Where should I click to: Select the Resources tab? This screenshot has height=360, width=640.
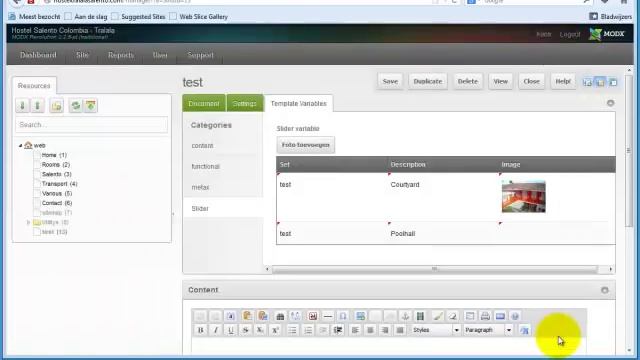[34, 86]
